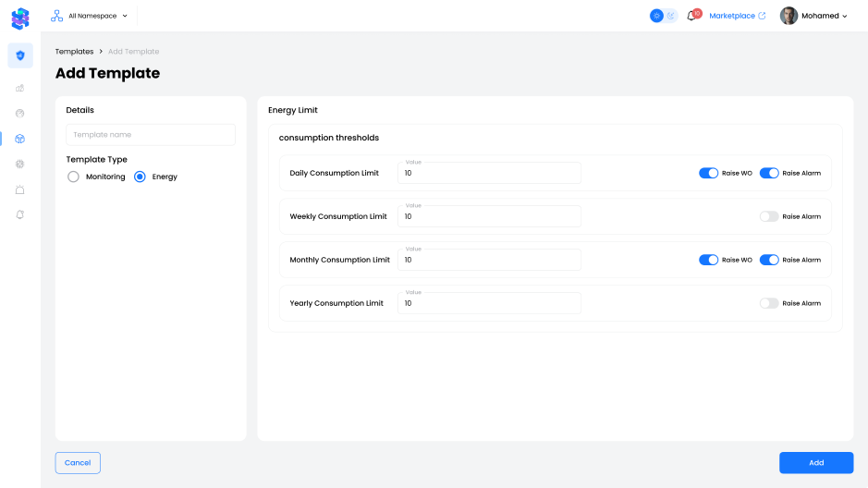Open the chip processor icon in sidebar
Image resolution: width=868 pixels, height=488 pixels.
(20, 164)
